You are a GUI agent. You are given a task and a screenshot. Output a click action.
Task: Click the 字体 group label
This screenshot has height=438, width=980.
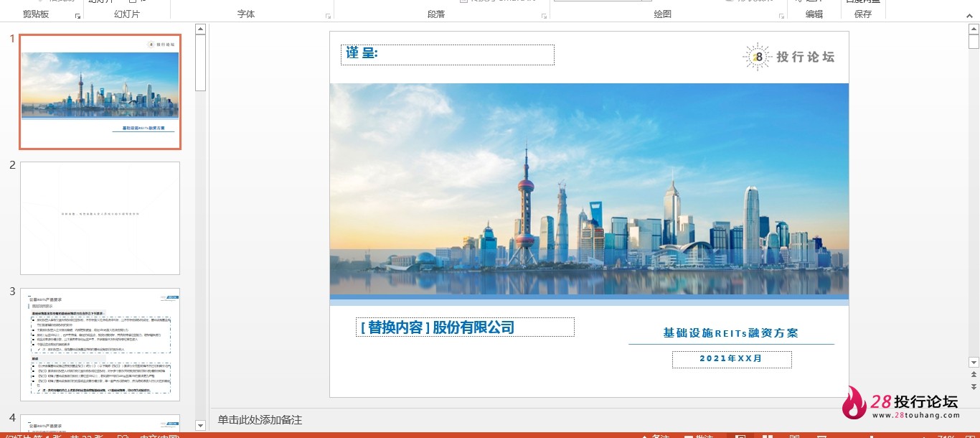pyautogui.click(x=246, y=14)
